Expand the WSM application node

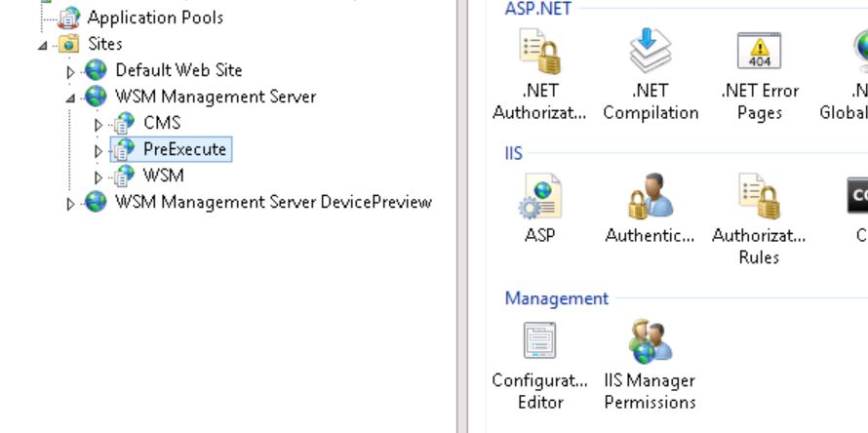(x=98, y=177)
